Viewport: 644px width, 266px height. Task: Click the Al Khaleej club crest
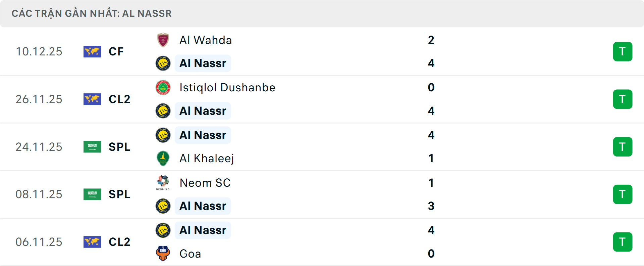[x=163, y=158]
